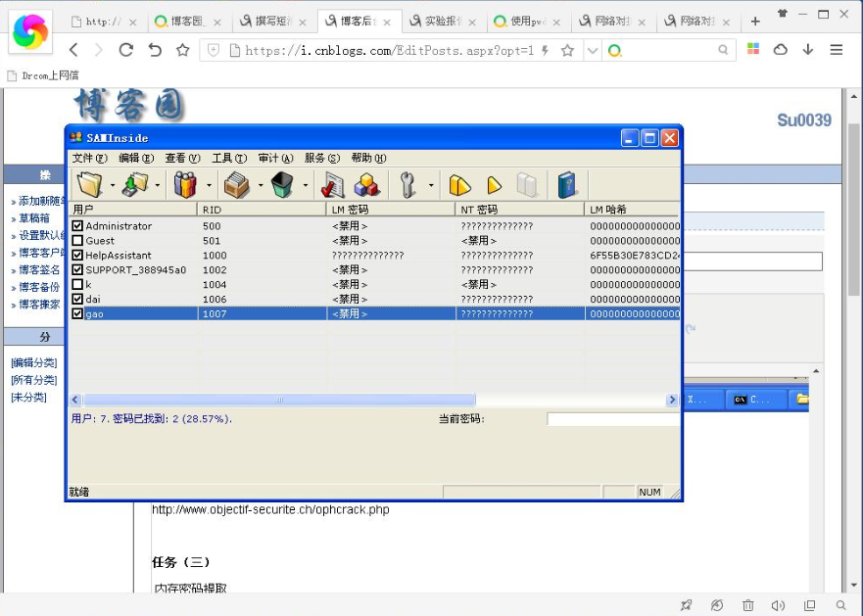
Task: Click the single yellow play arrow icon
Action: coord(495,185)
